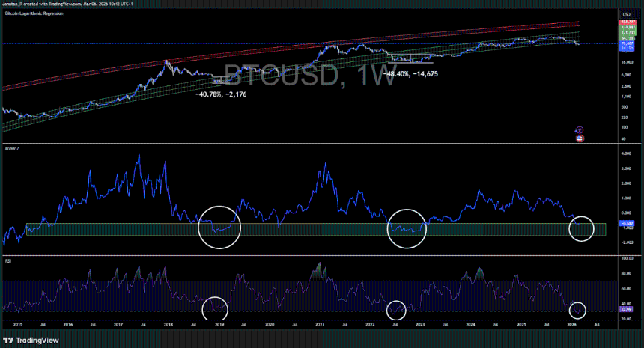The height and width of the screenshot is (348, 644).
Task: Click the purple lightning event icon
Action: pos(578,129)
